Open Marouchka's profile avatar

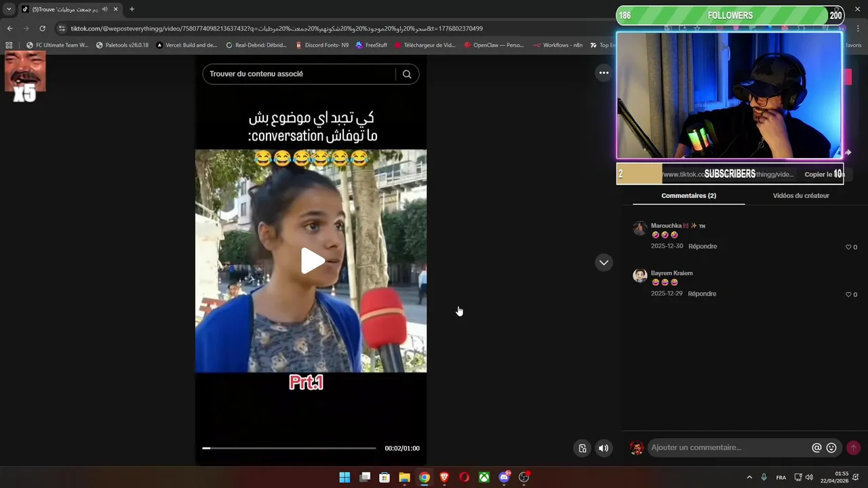click(639, 228)
